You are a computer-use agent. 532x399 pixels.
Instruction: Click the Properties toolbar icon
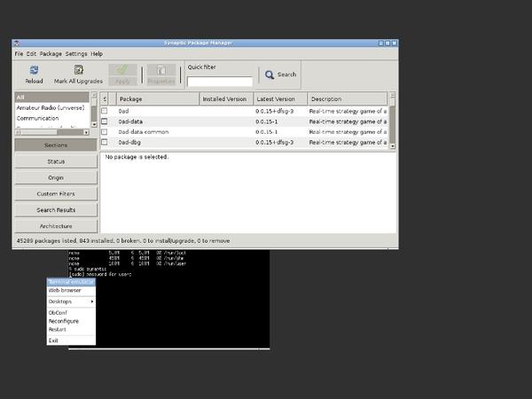(161, 70)
